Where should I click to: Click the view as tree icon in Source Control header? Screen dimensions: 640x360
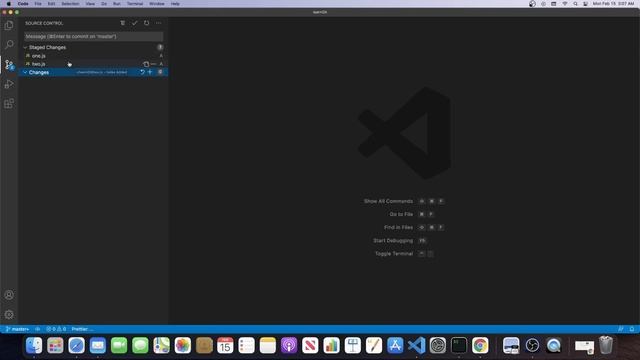point(122,23)
